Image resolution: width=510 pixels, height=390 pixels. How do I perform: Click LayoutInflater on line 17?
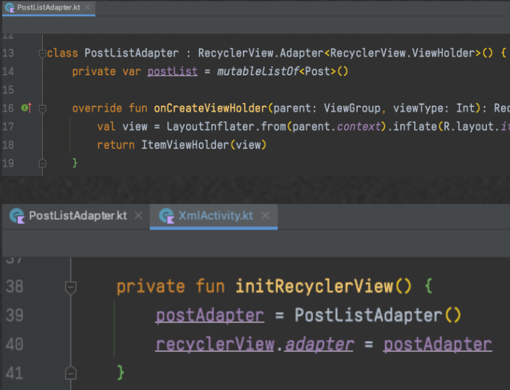point(210,126)
